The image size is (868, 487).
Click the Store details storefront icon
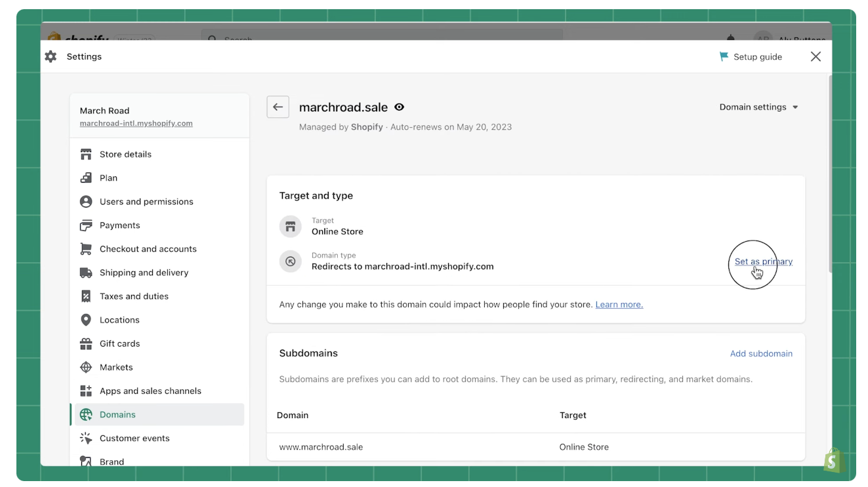[86, 155]
